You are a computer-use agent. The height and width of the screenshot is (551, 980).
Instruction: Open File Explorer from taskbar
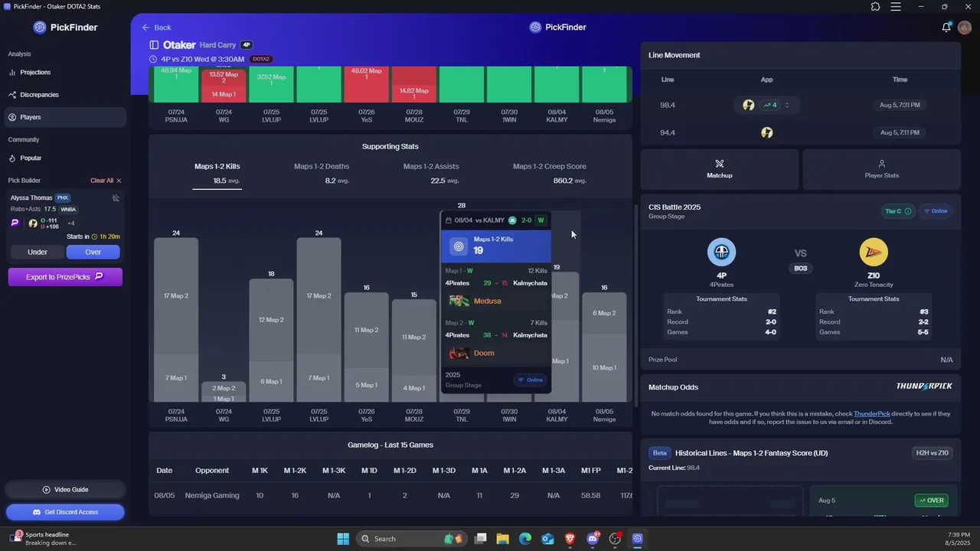[503, 539]
